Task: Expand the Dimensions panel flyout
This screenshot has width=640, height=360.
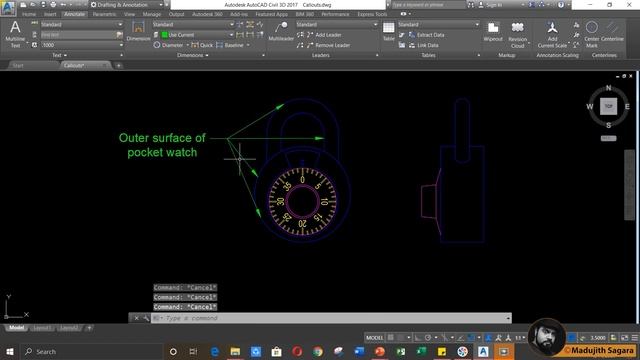Action: tap(193, 55)
